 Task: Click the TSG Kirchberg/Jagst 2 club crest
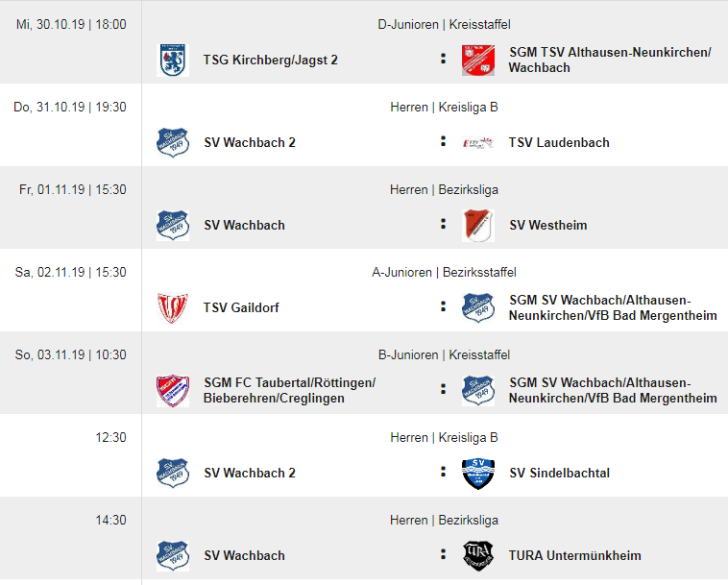click(173, 61)
